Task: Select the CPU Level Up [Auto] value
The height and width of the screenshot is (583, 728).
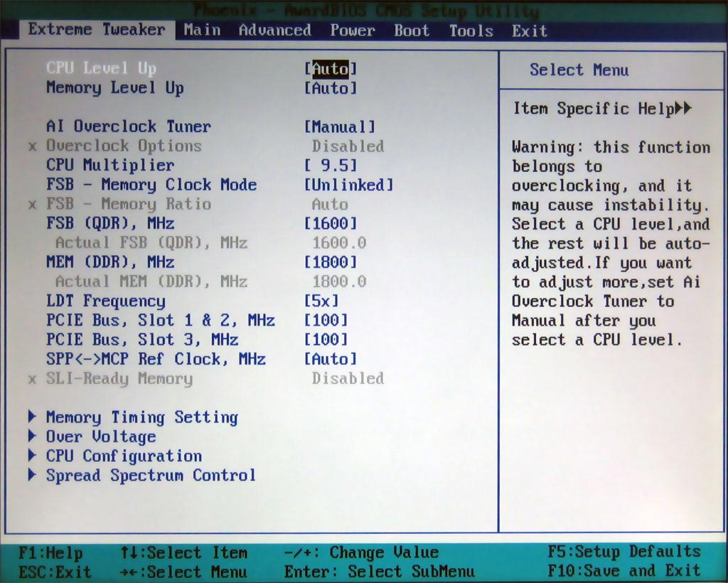Action: click(x=331, y=69)
